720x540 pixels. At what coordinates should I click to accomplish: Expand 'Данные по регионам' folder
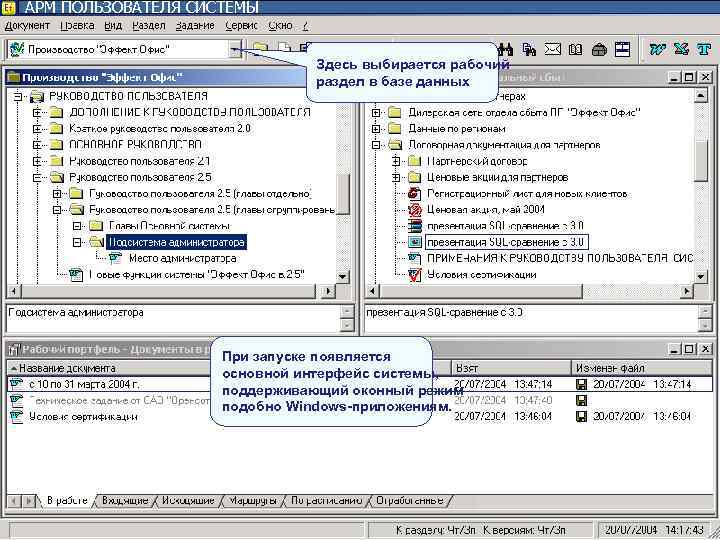coord(376,129)
